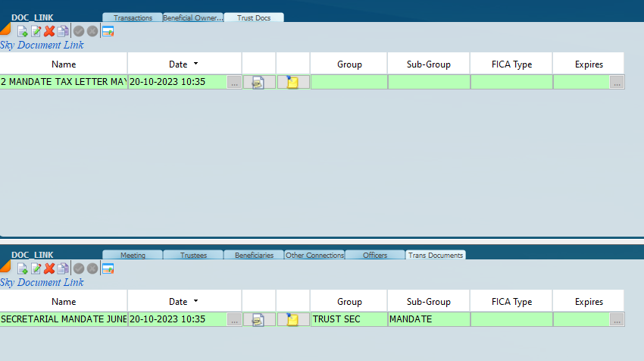Image resolution: width=644 pixels, height=361 pixels.
Task: Click the red X delete icon in the bottom toolbar
Action: coord(49,268)
